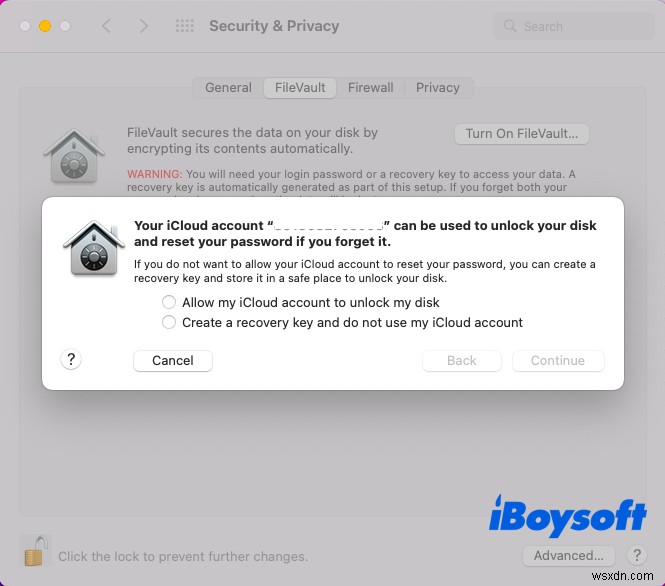Viewport: 665px width, 586px height.
Task: Switch to the Privacy tab
Action: click(x=438, y=88)
